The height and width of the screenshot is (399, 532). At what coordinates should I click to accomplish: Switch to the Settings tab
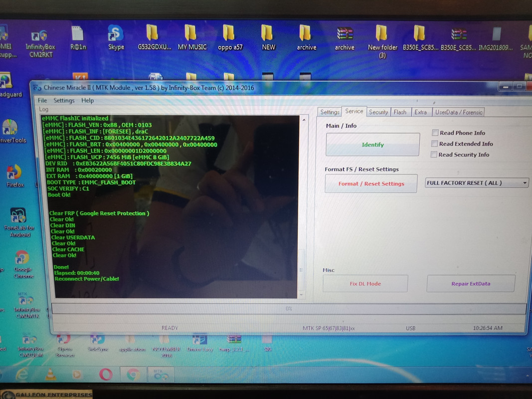(x=330, y=112)
